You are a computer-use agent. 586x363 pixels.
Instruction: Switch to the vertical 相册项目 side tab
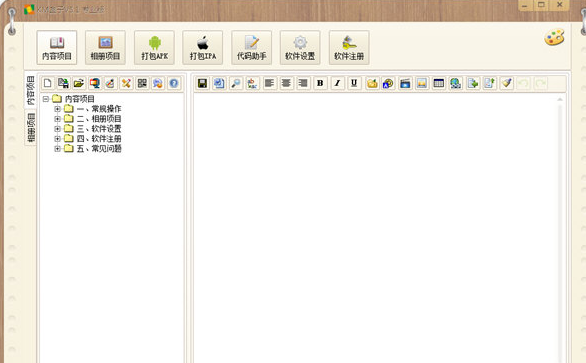tap(31, 127)
